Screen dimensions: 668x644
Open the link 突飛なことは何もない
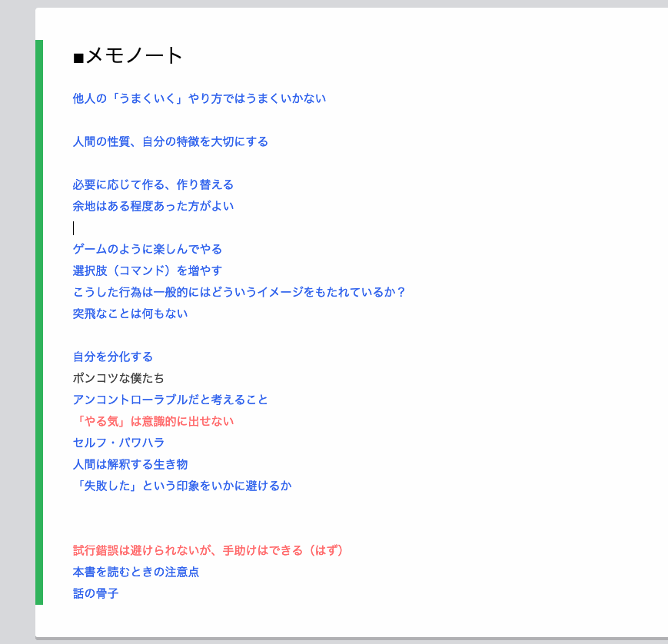[130, 314]
